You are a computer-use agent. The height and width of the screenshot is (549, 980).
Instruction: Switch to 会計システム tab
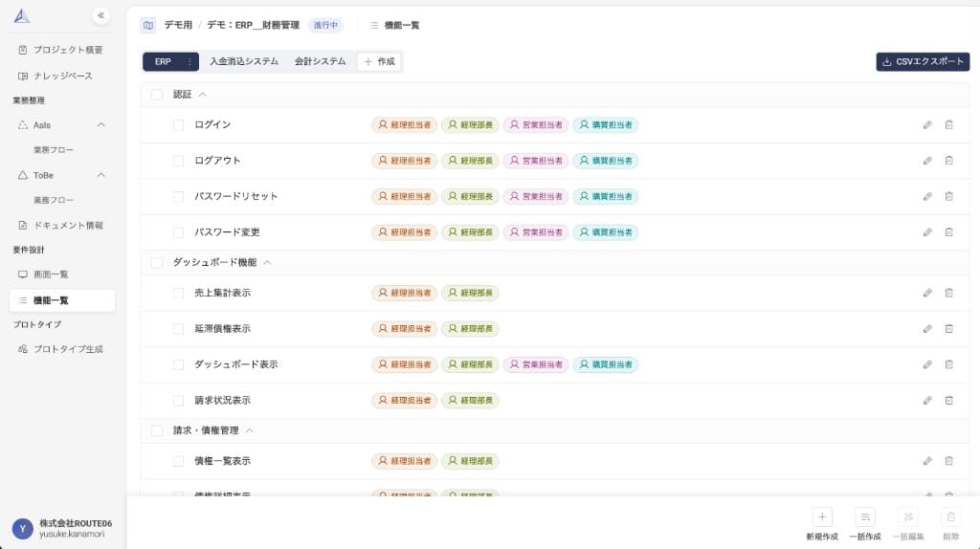pos(320,62)
